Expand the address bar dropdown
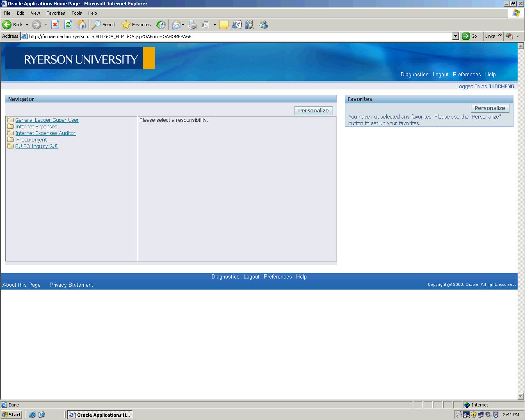The width and height of the screenshot is (525, 420). [455, 36]
